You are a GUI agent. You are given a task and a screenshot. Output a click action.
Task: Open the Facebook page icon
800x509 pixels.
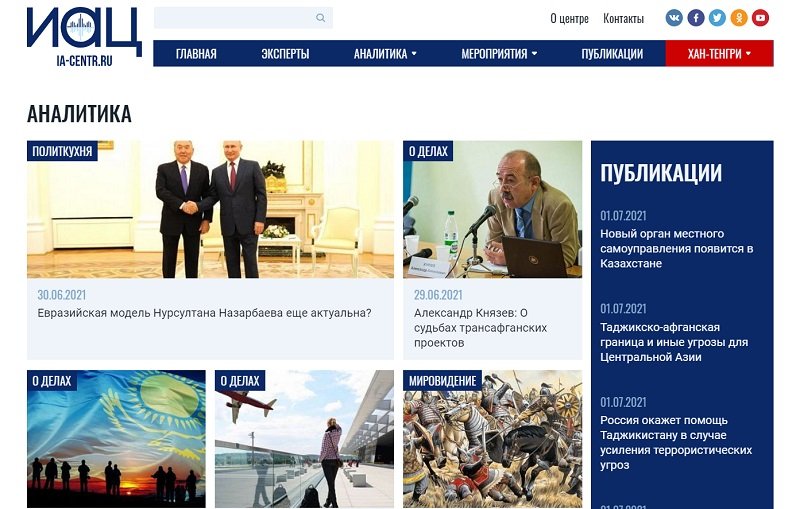coord(696,18)
